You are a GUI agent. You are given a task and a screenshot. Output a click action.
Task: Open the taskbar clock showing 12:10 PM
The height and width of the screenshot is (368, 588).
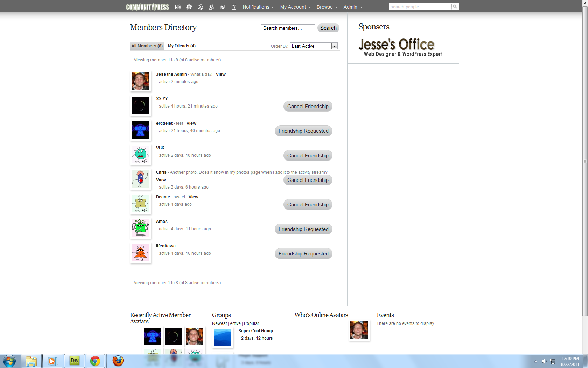point(570,361)
